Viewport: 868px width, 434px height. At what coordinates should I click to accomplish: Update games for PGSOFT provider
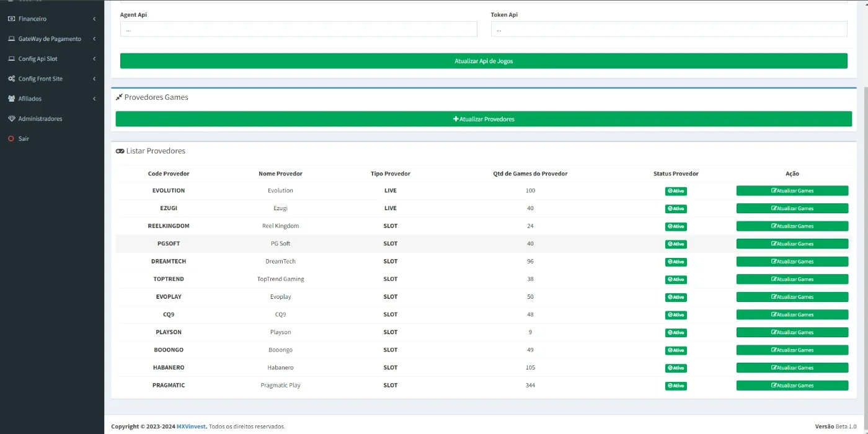click(x=792, y=244)
